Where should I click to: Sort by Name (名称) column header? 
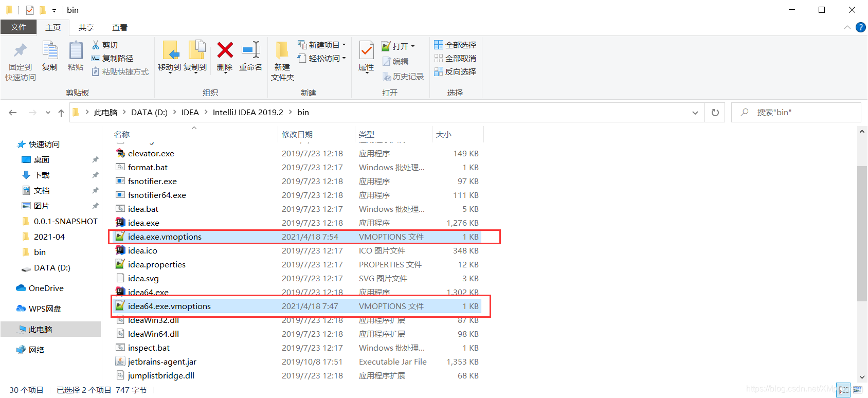click(122, 135)
